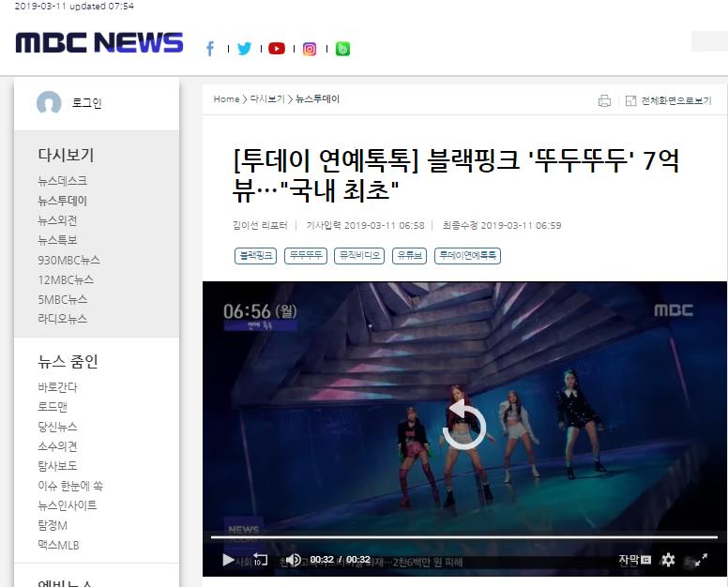Toggle subtitles with the 자막 button
The image size is (728, 587).
pyautogui.click(x=635, y=560)
